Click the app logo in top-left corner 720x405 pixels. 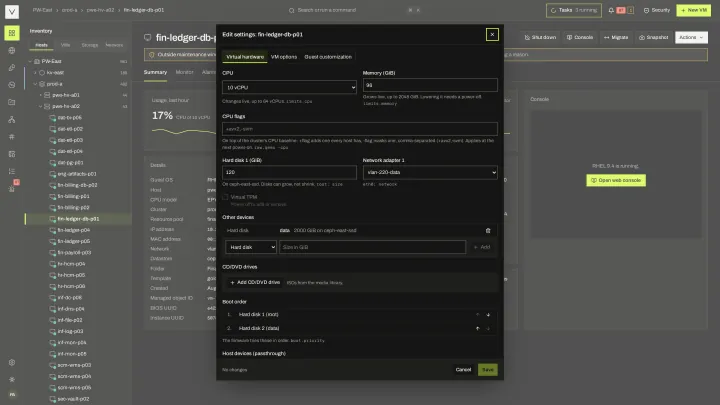point(12,11)
